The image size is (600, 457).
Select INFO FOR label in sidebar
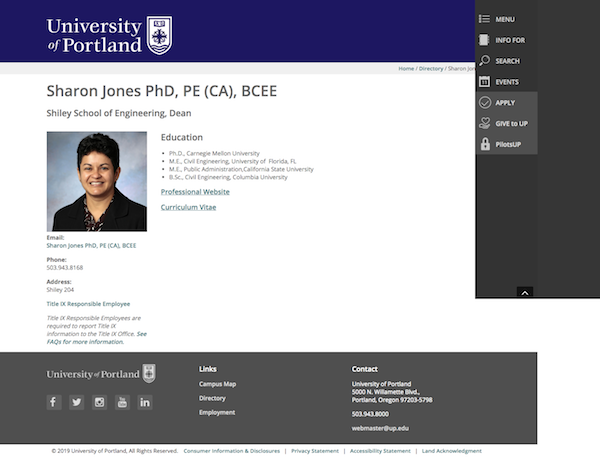pos(510,40)
